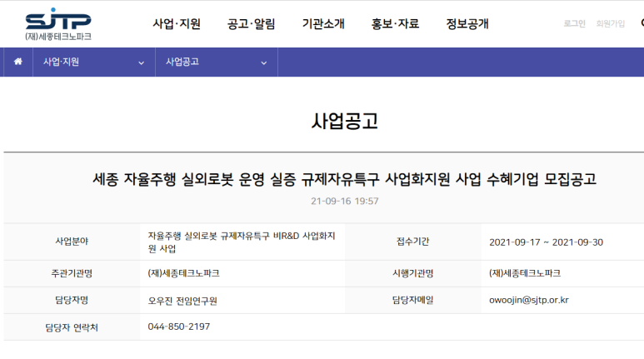Click the 담당자 연락처 label cell

click(72, 327)
